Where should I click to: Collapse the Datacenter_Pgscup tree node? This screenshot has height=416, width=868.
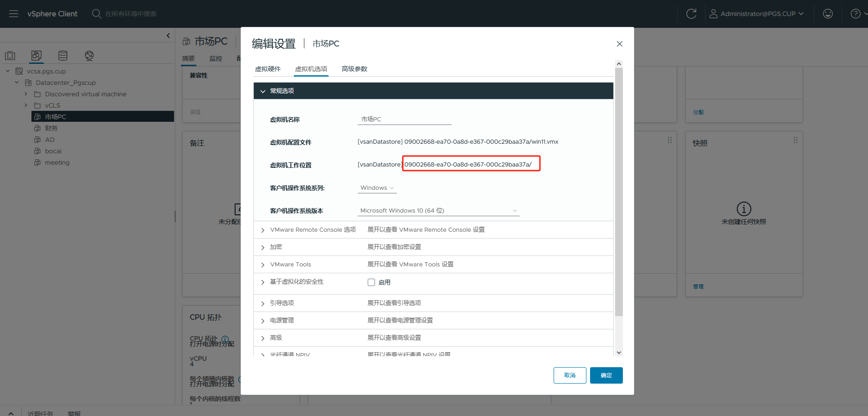(x=17, y=83)
